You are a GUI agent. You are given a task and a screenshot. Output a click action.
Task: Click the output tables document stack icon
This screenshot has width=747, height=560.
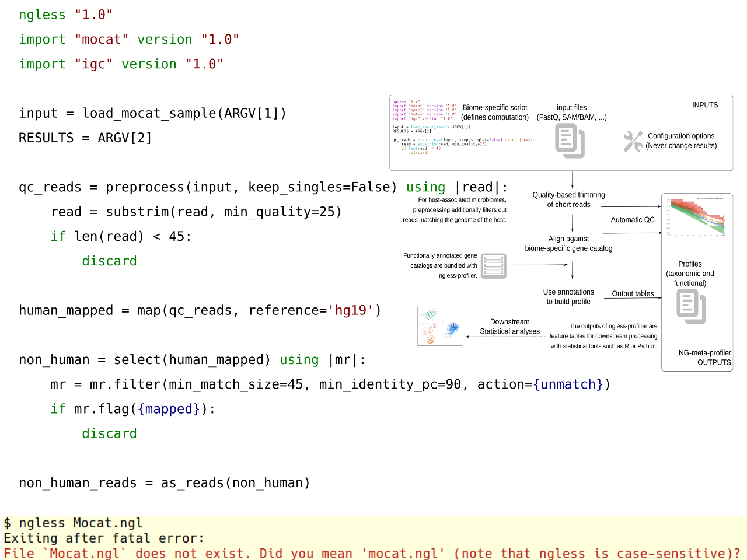click(692, 306)
